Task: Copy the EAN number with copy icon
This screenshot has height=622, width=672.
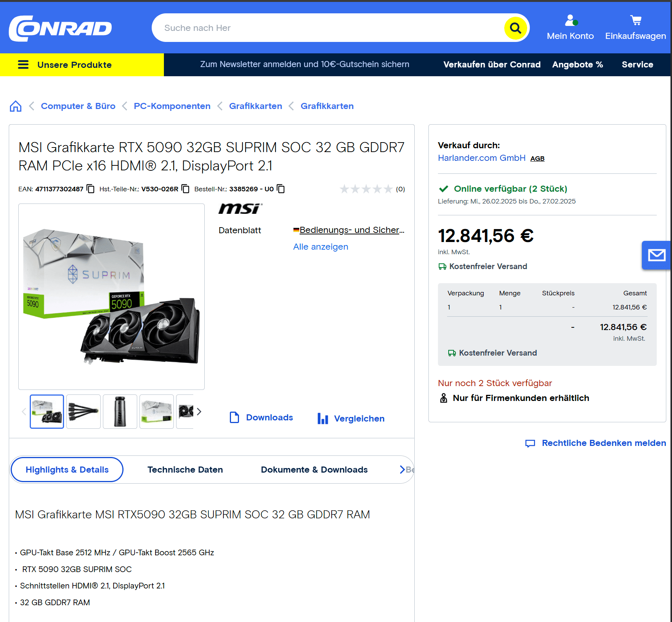Action: pyautogui.click(x=90, y=189)
